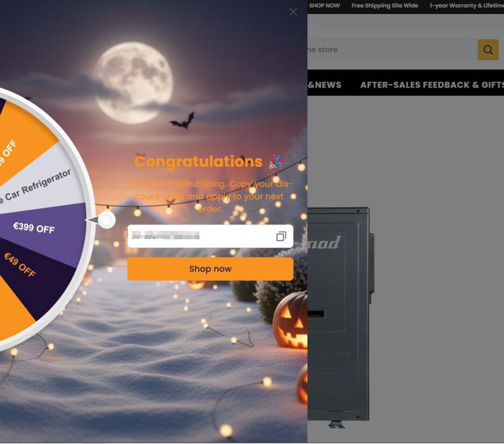Click the party popper emoji
This screenshot has height=444, width=504.
pyautogui.click(x=277, y=161)
